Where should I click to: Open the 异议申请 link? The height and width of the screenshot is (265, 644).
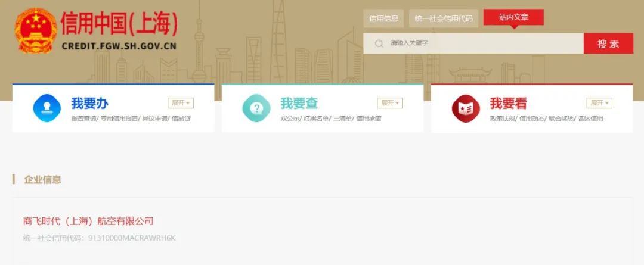[x=155, y=119]
